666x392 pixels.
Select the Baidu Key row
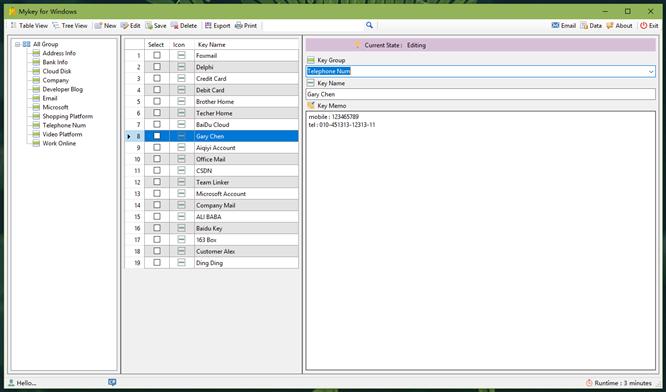click(x=246, y=228)
